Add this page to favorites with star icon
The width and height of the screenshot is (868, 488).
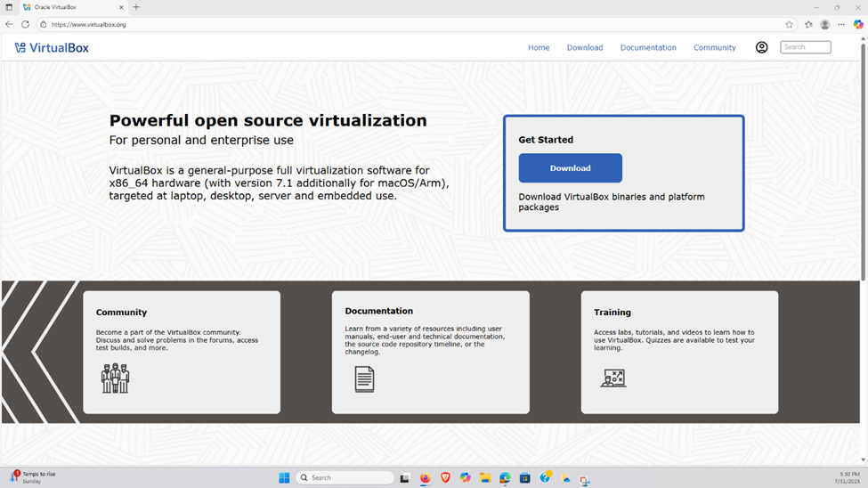(789, 25)
